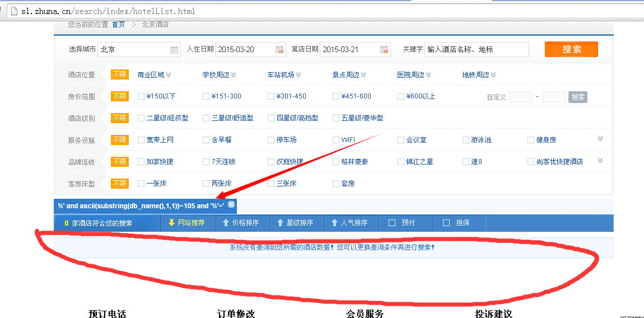Check the 预付 filter checkbox
The width and height of the screenshot is (644, 318).
pyautogui.click(x=392, y=223)
